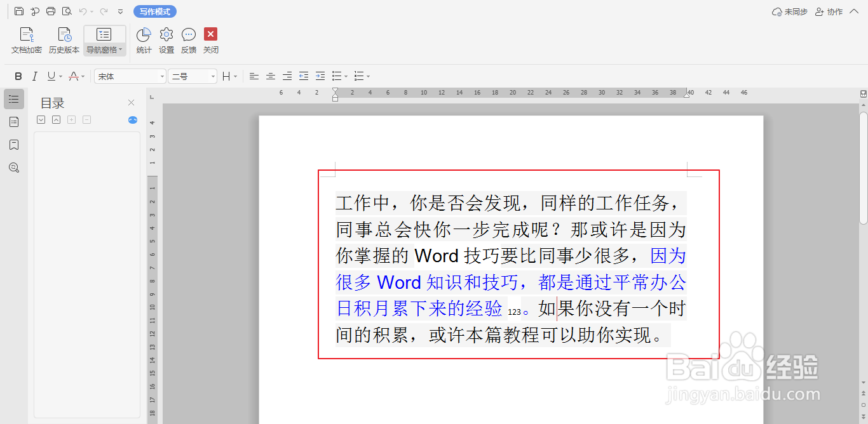Print the document from the quick access toolbar
The image size is (868, 424).
[50, 11]
